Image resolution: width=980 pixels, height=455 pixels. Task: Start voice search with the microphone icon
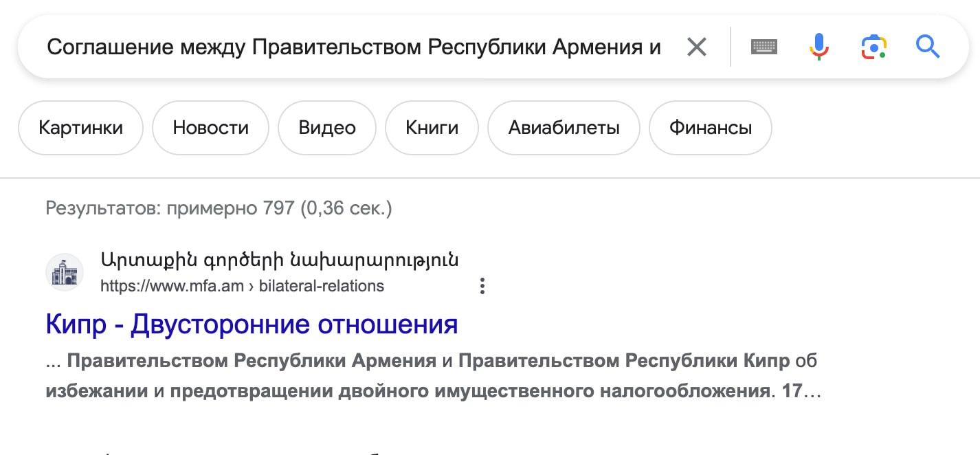point(818,47)
